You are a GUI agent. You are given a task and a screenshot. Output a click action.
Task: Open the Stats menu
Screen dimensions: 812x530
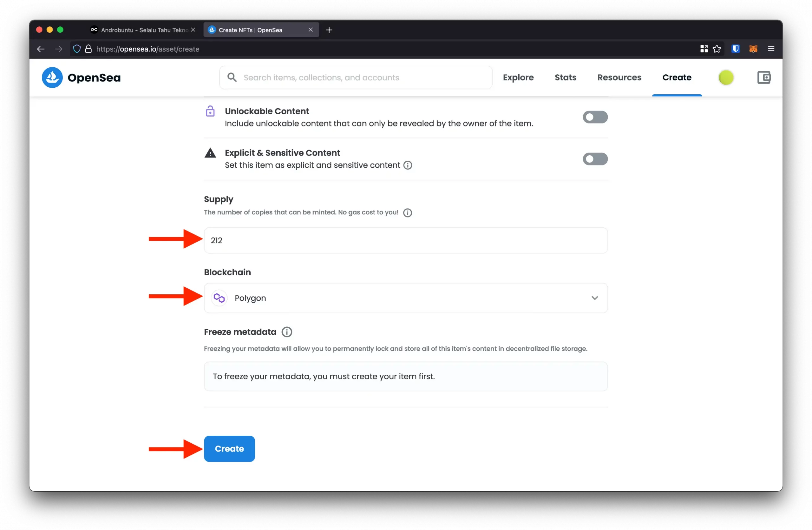(x=565, y=77)
